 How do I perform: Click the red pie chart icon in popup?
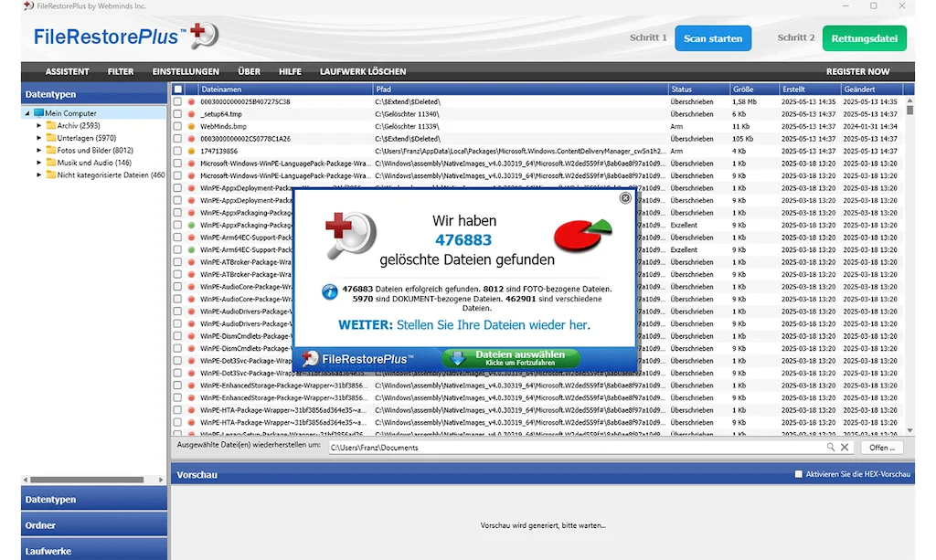click(582, 236)
